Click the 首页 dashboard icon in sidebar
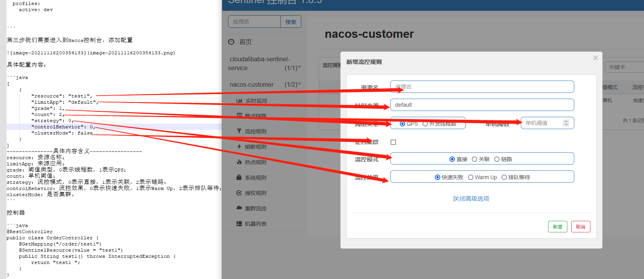The image size is (644, 279). [x=231, y=42]
